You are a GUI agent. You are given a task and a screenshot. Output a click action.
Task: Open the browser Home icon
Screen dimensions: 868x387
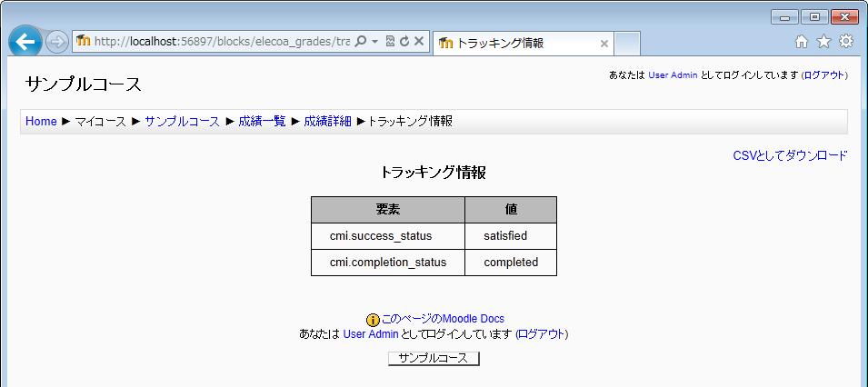[x=802, y=42]
